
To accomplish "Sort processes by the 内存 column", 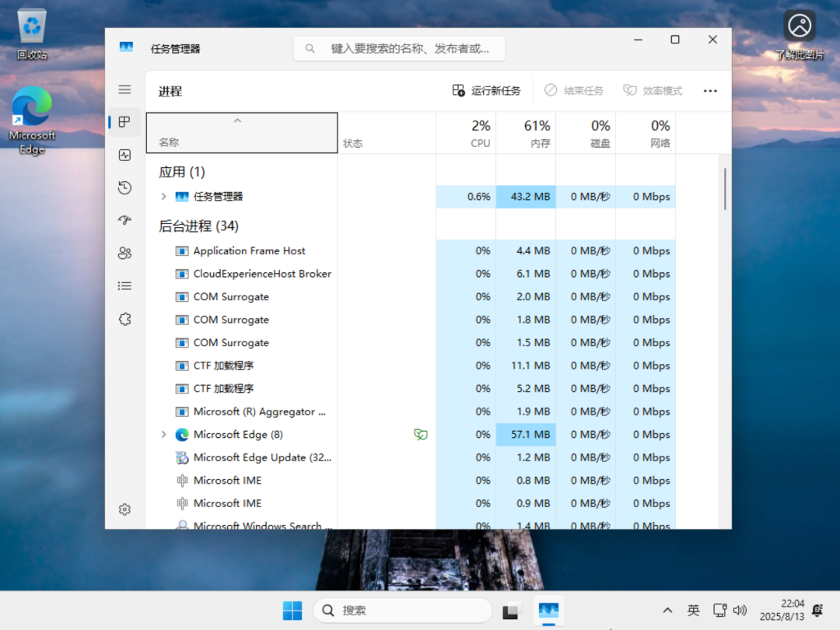I will coord(526,133).
